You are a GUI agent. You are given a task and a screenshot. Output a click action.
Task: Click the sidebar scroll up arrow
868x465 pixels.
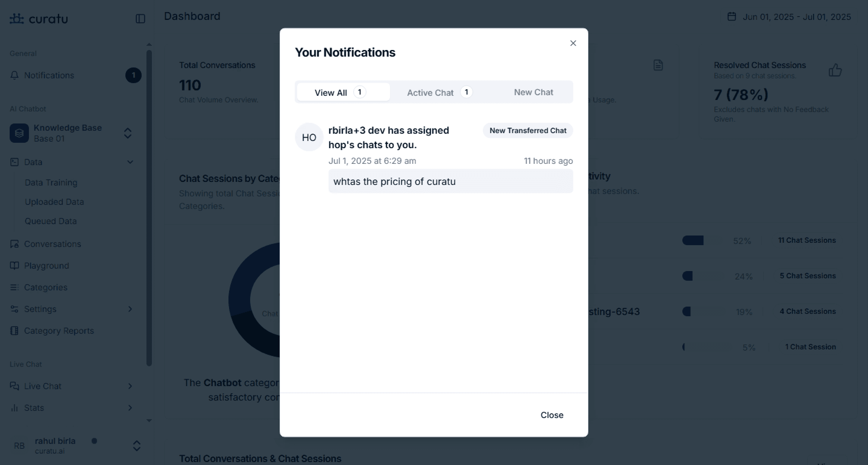point(149,45)
